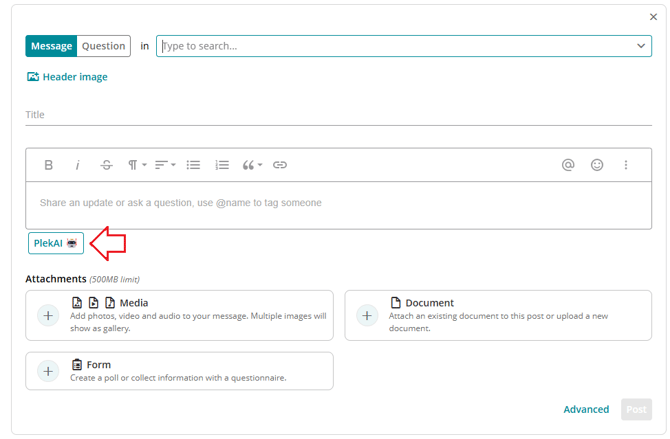The height and width of the screenshot is (439, 670).
Task: Select the Message post type
Action: [51, 46]
